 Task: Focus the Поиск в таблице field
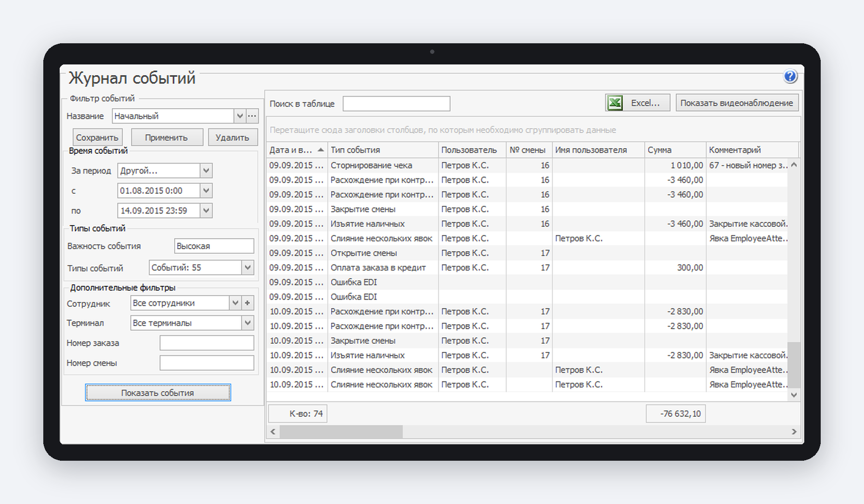[396, 103]
